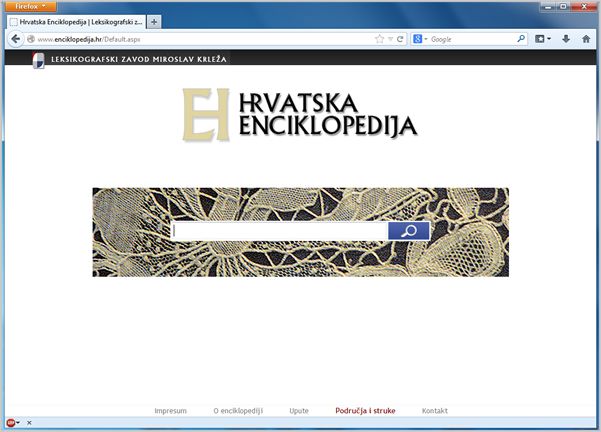Viewport: 601px width, 432px height.
Task: Open the bookmarks menu icon
Action: pos(540,39)
